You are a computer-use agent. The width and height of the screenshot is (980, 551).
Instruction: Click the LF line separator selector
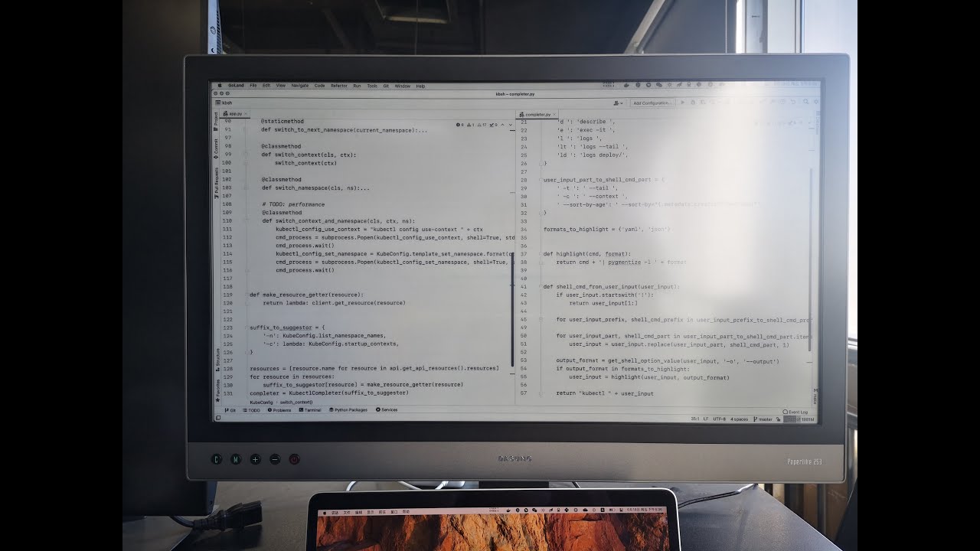pyautogui.click(x=706, y=419)
